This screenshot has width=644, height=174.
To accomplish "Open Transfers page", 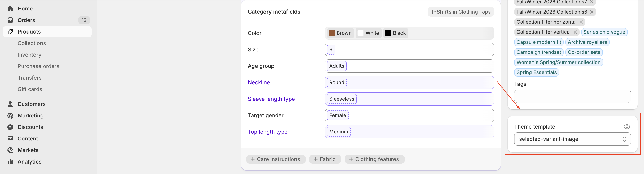I will (30, 78).
